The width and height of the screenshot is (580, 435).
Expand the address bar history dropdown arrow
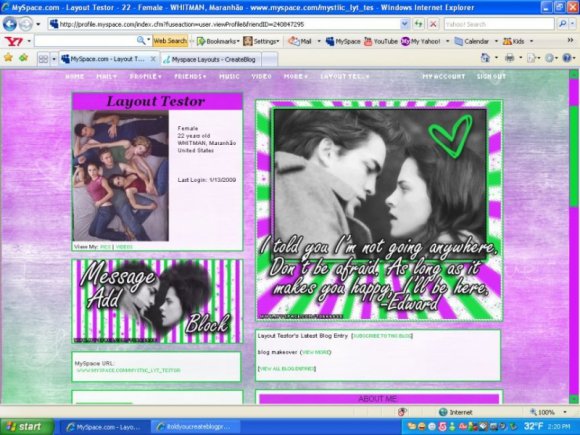405,24
